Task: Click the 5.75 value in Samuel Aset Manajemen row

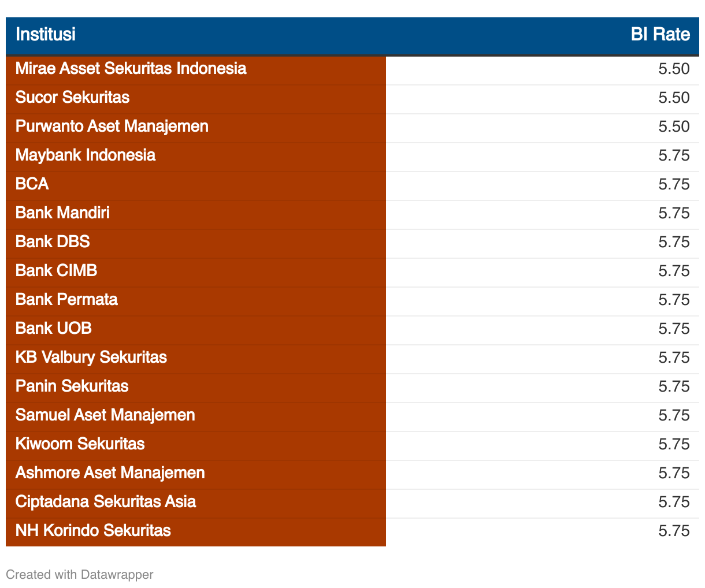Action: 674,415
